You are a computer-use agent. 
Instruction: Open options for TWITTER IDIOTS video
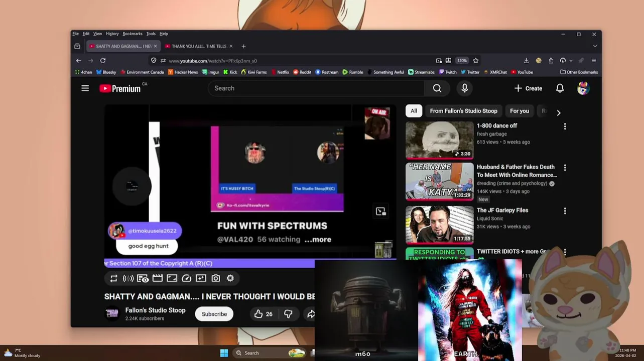(565, 252)
